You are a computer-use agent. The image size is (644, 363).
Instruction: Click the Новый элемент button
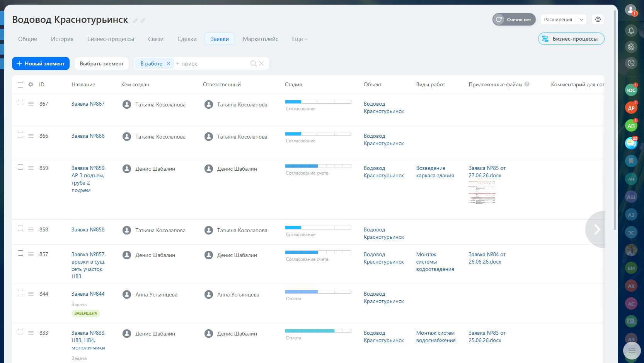pyautogui.click(x=41, y=63)
